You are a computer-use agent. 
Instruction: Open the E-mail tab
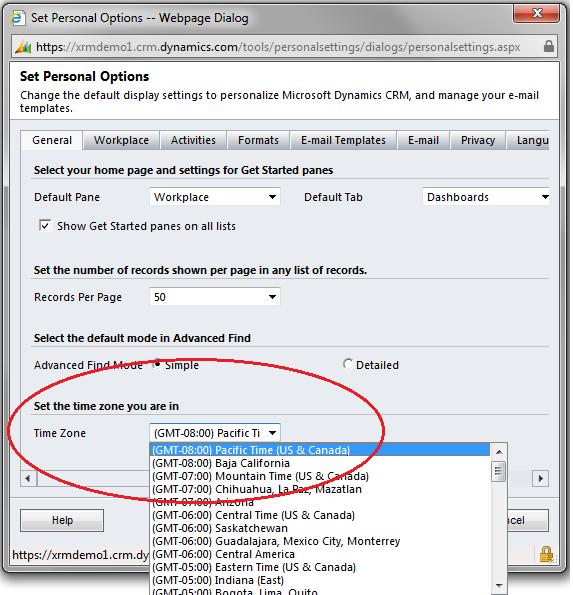click(x=423, y=140)
